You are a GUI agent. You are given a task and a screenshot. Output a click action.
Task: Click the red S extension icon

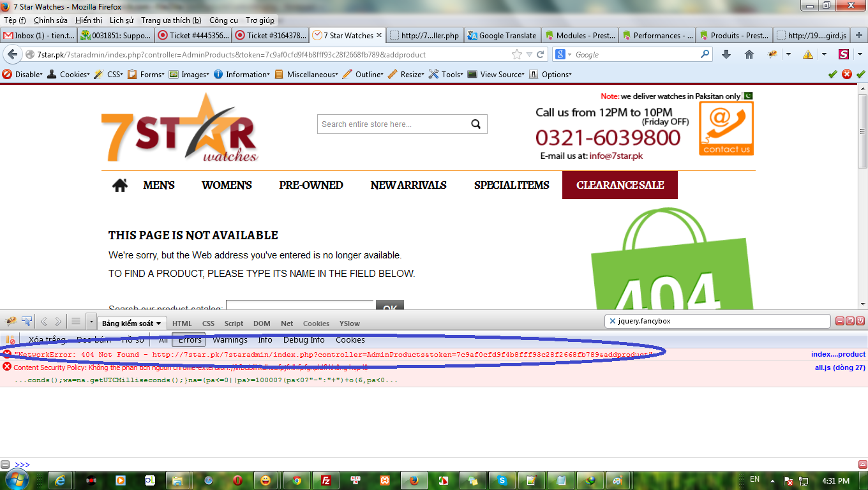click(844, 55)
